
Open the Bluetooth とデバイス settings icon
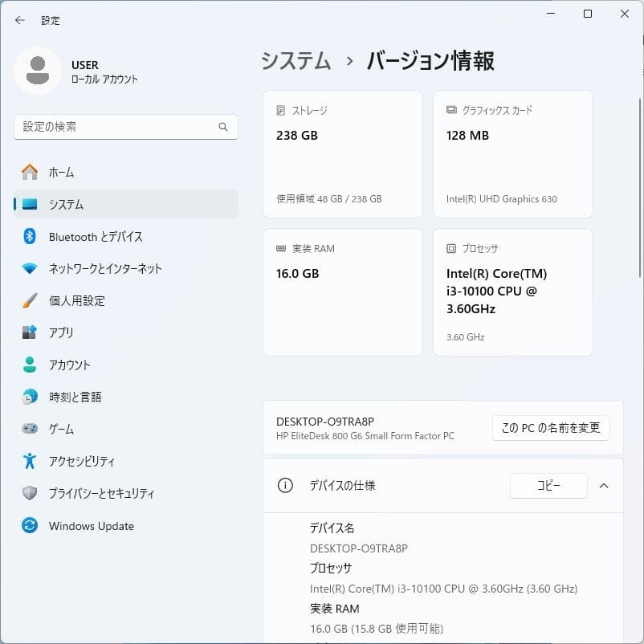[30, 236]
